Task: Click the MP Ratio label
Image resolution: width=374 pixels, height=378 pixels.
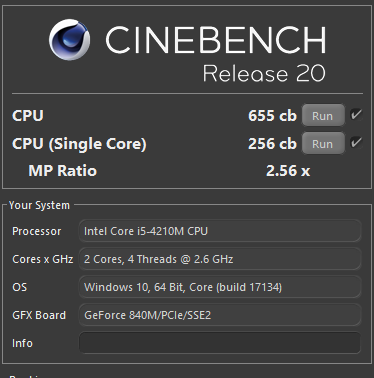Action: tap(63, 171)
